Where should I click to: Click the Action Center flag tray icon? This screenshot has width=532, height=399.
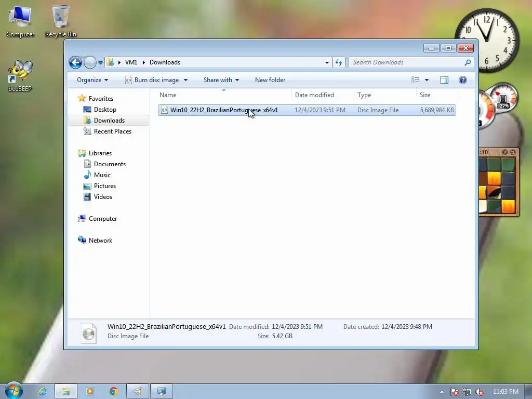pyautogui.click(x=454, y=392)
